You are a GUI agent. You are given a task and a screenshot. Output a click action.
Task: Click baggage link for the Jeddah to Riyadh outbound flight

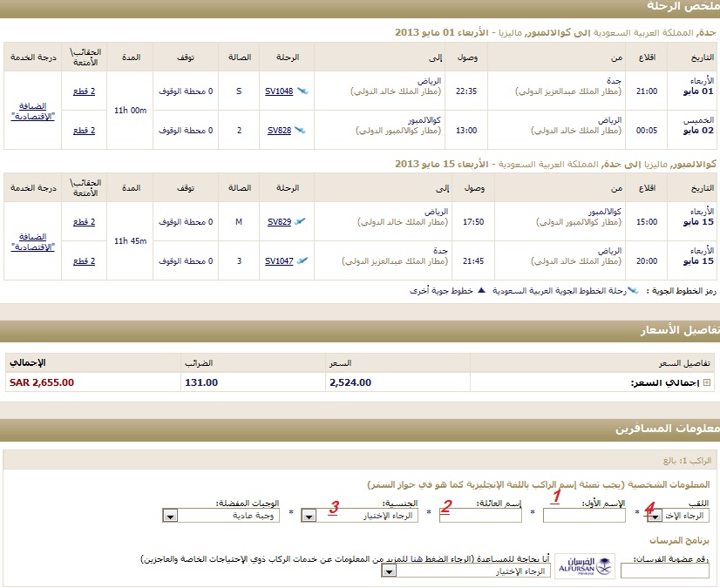tap(84, 91)
